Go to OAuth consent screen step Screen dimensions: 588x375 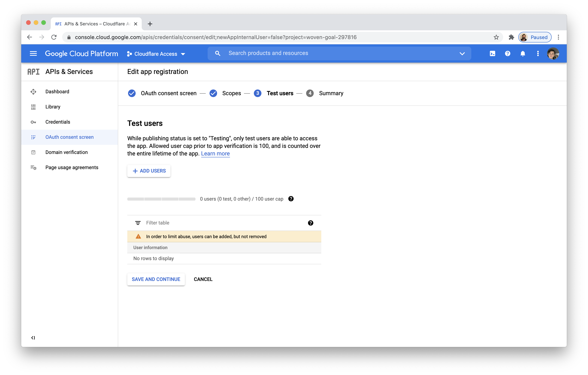coord(168,93)
